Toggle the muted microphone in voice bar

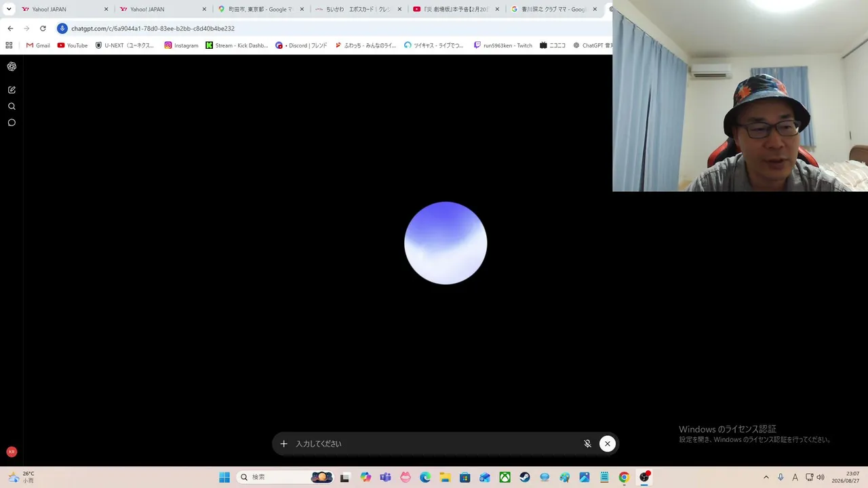coord(587,444)
